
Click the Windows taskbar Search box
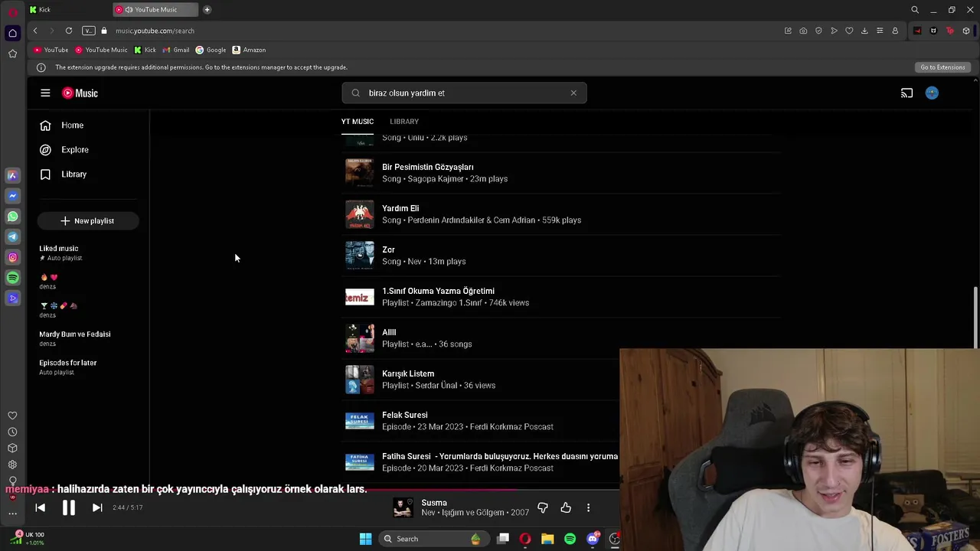[433, 539]
